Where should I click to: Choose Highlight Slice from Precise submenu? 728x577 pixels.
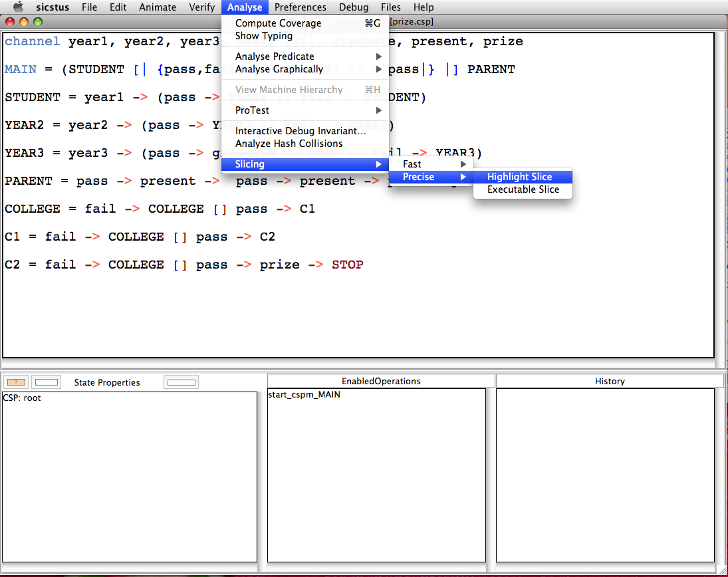(519, 177)
